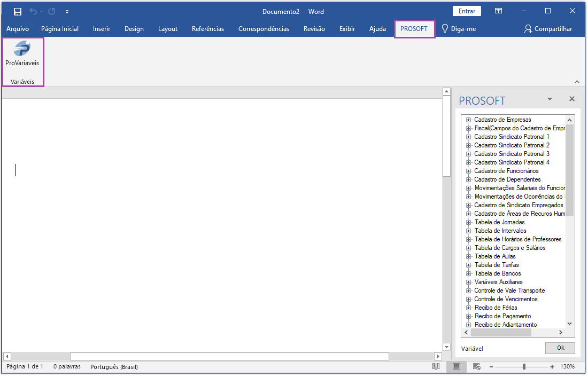Screen dimensions: 588x377
Task: Open the ribbon display options icon
Action: click(498, 11)
